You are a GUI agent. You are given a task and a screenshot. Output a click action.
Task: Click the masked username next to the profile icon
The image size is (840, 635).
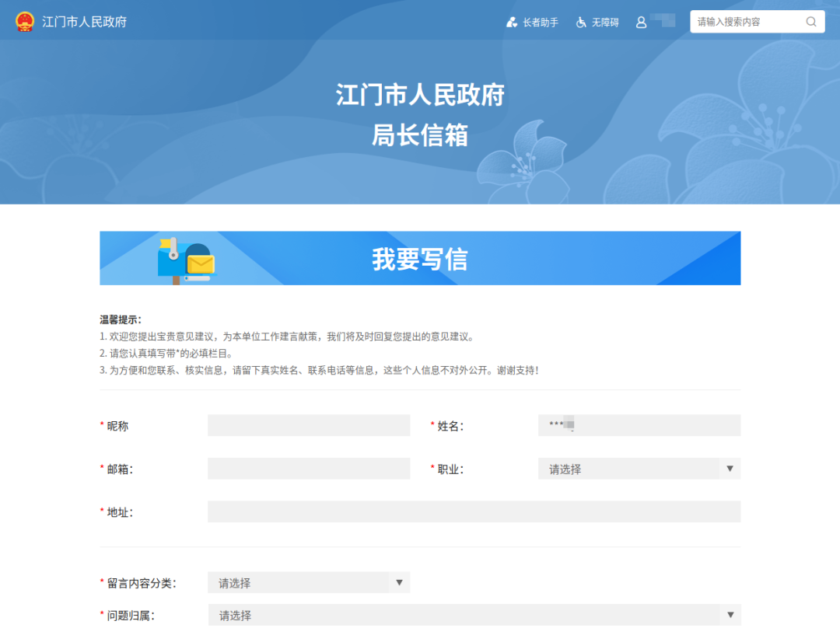[x=661, y=22]
